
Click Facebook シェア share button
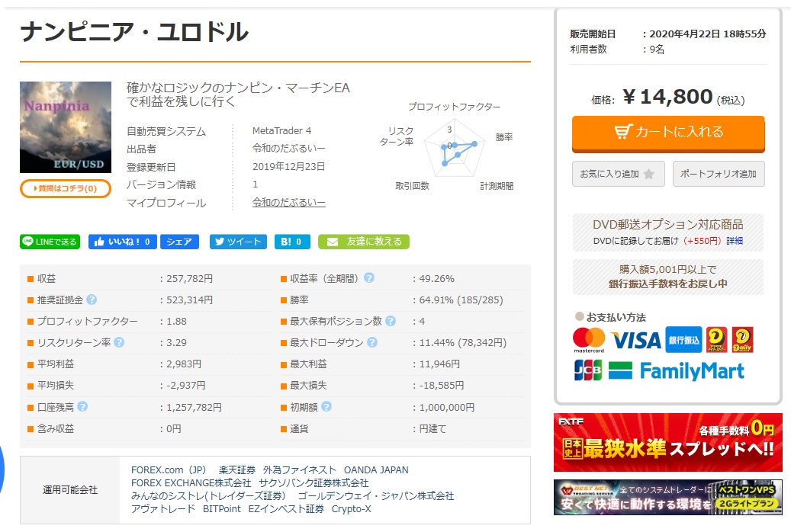coord(179,242)
